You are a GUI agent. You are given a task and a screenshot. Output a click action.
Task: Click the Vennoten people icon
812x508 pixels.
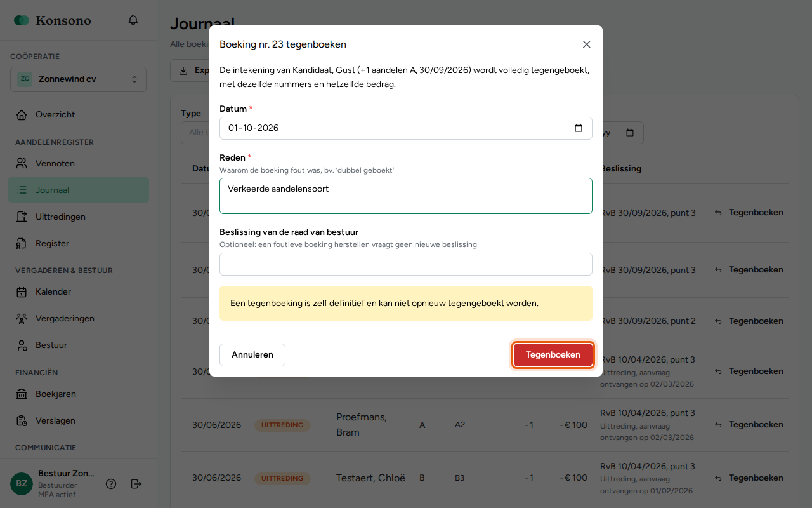click(22, 164)
